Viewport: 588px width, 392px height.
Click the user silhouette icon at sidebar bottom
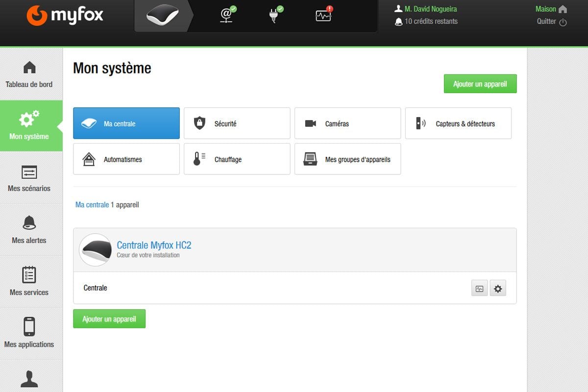pyautogui.click(x=29, y=379)
